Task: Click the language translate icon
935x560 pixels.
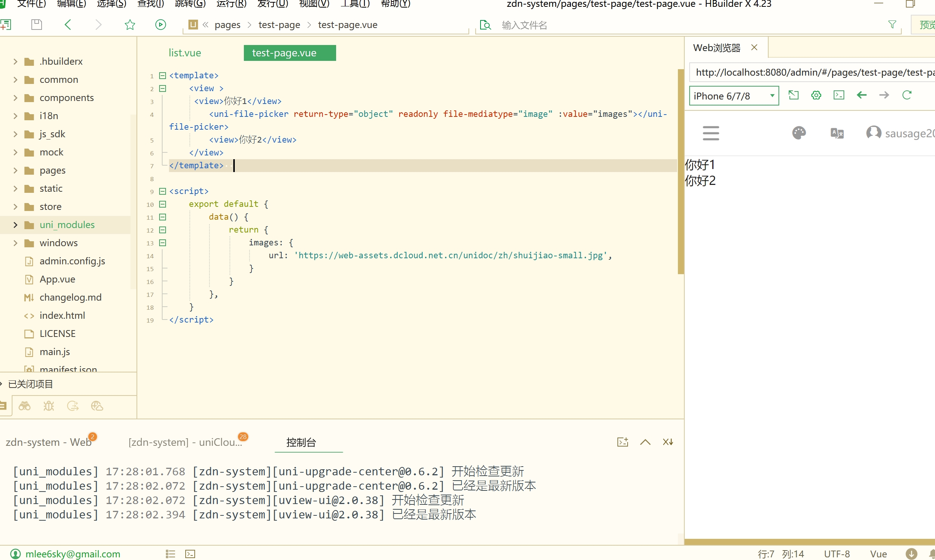Action: (837, 133)
